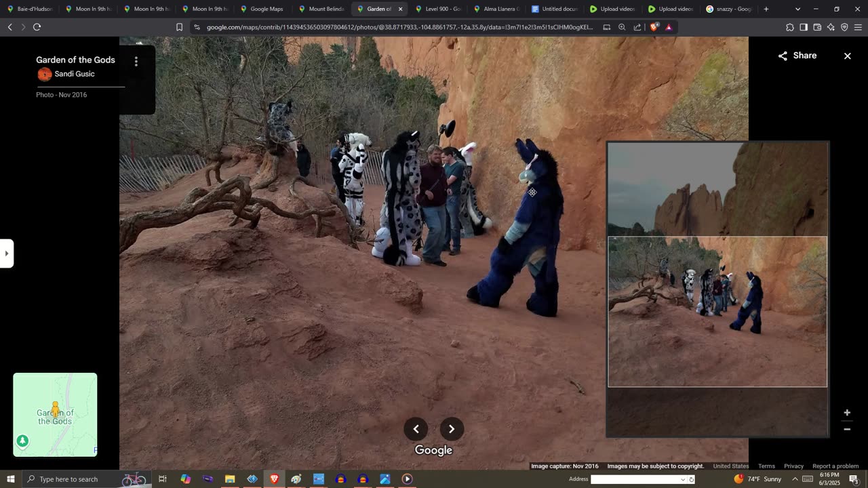Open the Extensions puzzle icon
Screen dimensions: 868x488
790,27
